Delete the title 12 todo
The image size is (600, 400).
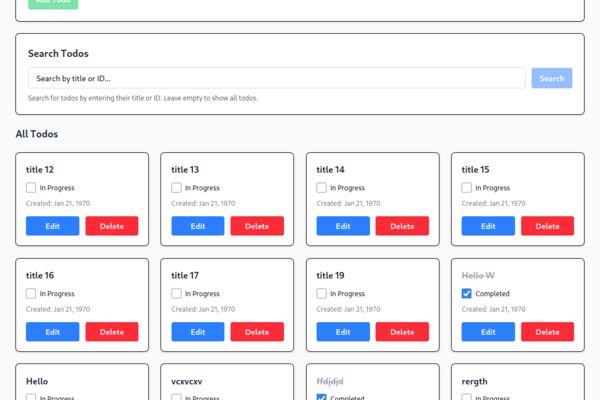(x=112, y=226)
